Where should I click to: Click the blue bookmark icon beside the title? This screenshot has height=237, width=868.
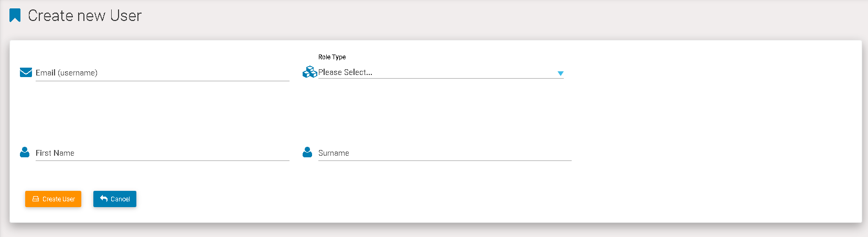[x=15, y=16]
